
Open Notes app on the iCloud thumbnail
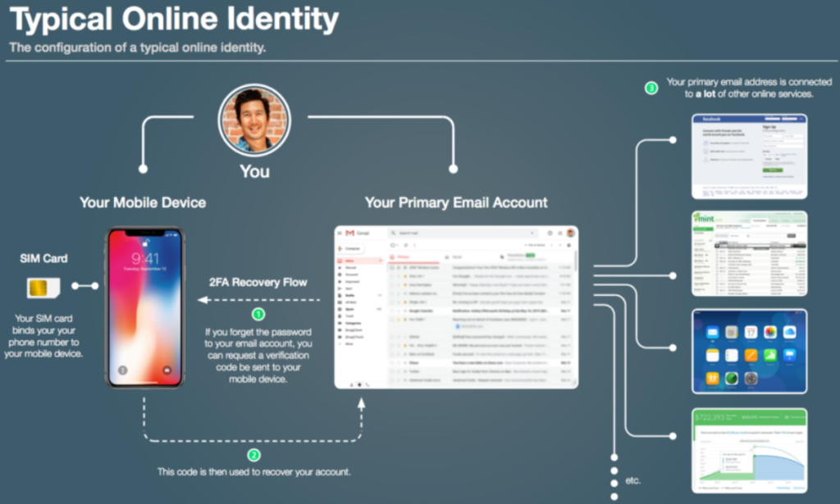(x=712, y=355)
